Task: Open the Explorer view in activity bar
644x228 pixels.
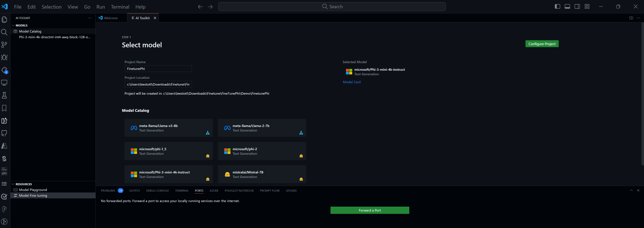Action: [4, 19]
